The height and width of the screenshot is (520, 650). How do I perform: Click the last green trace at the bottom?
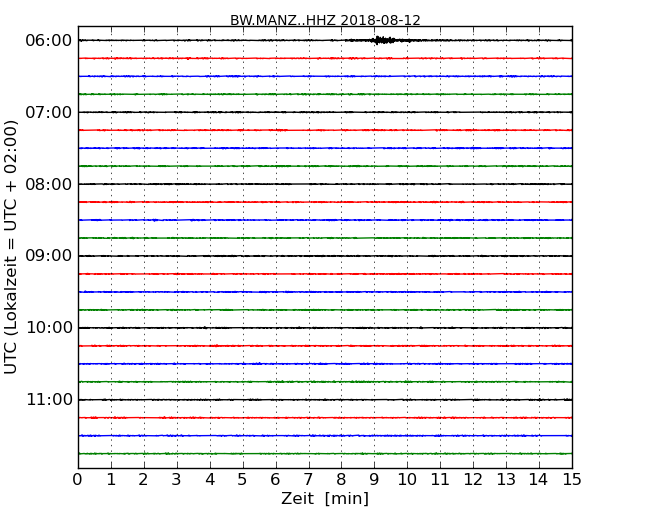pyautogui.click(x=325, y=454)
